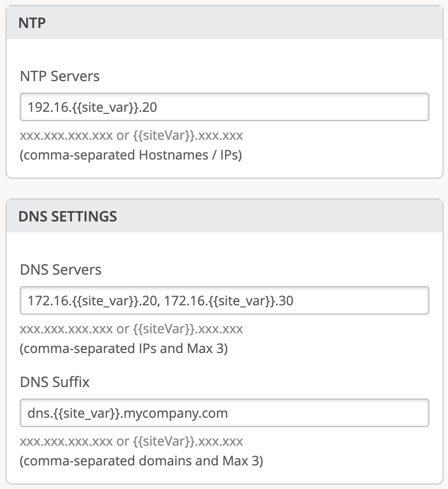Screen dimensions: 448x489
Task: Focus the DNS Suffix text box
Action: pos(224,413)
